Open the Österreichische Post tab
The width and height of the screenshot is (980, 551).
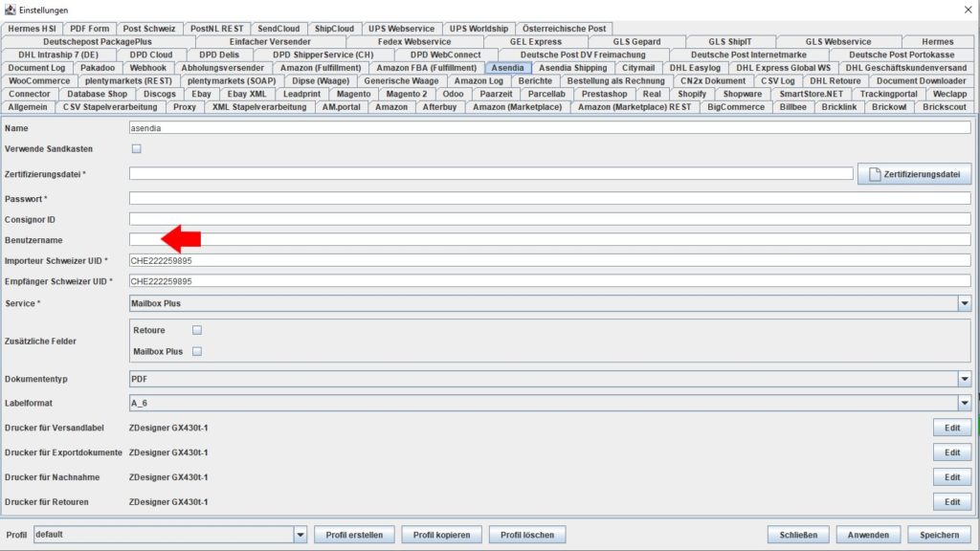coord(564,28)
